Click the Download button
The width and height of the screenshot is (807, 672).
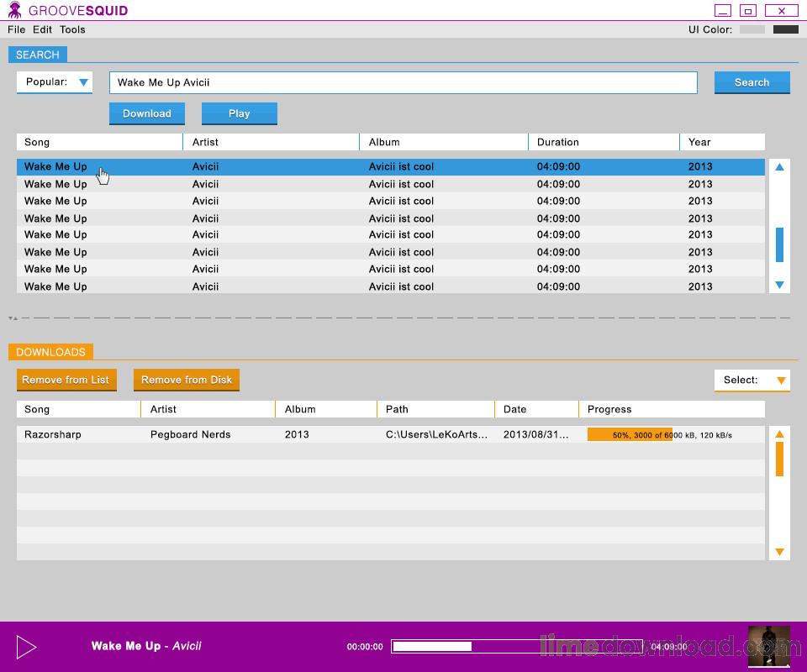pyautogui.click(x=146, y=113)
